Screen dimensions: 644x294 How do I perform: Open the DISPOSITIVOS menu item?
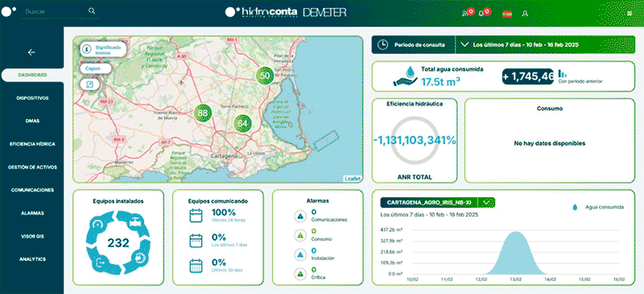tap(32, 98)
